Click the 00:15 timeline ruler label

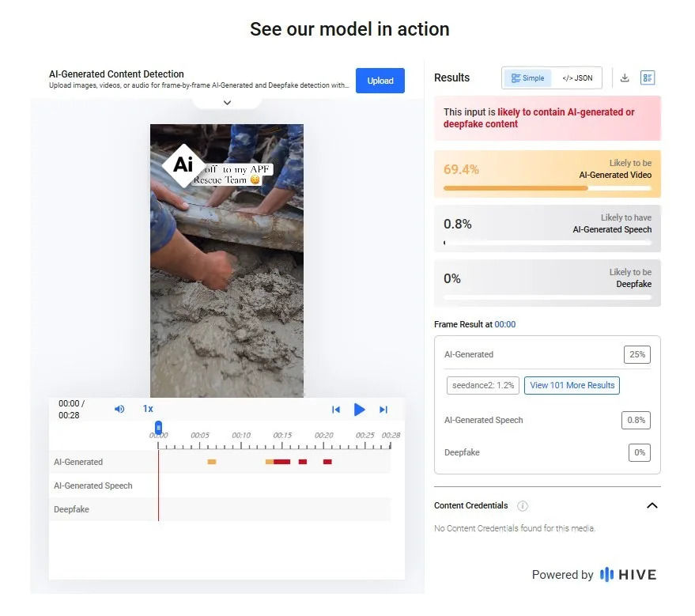click(282, 435)
